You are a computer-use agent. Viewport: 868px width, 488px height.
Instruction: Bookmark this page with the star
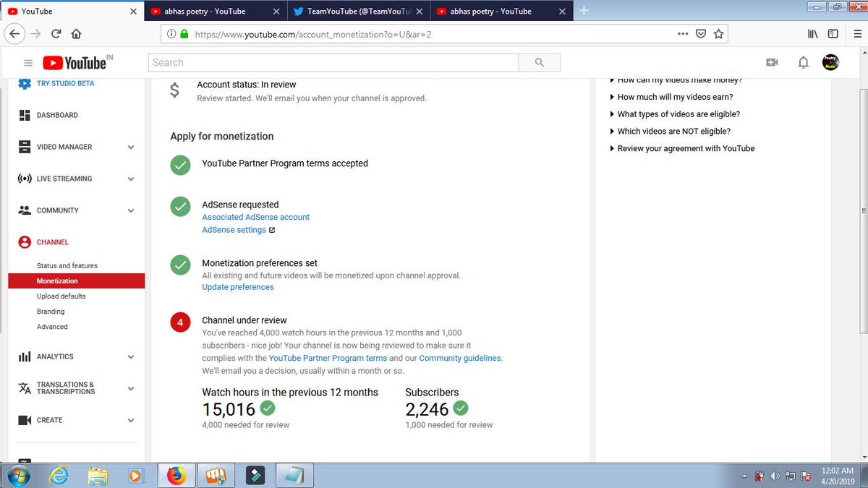point(718,34)
